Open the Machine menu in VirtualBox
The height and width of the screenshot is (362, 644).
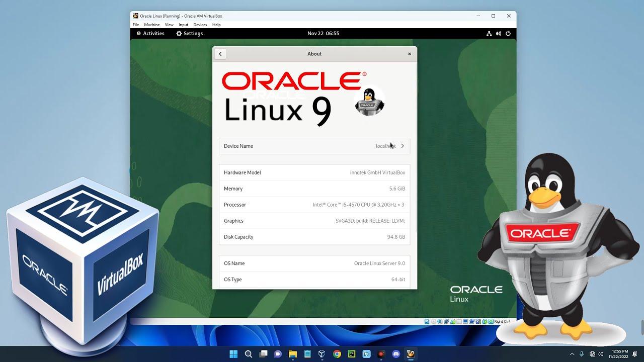[151, 25]
